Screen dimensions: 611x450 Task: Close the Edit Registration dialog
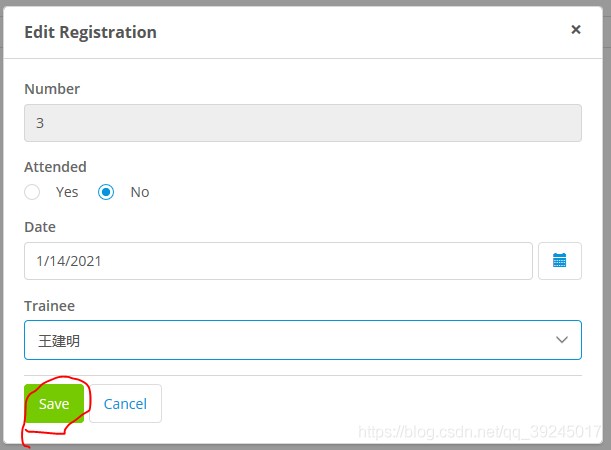click(576, 30)
